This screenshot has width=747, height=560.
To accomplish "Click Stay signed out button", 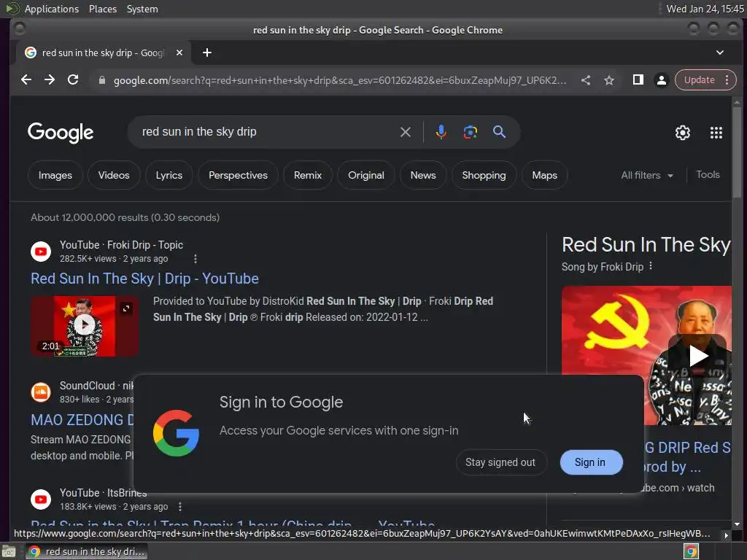I will (500, 462).
